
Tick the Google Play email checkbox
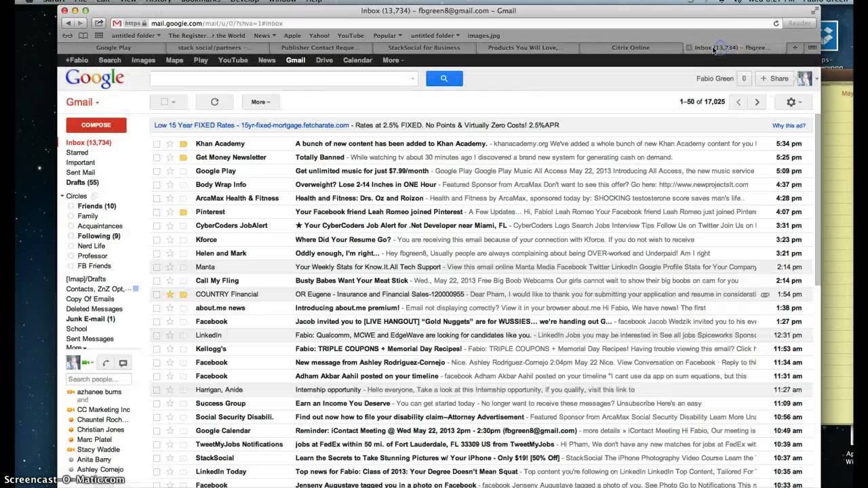tap(157, 171)
